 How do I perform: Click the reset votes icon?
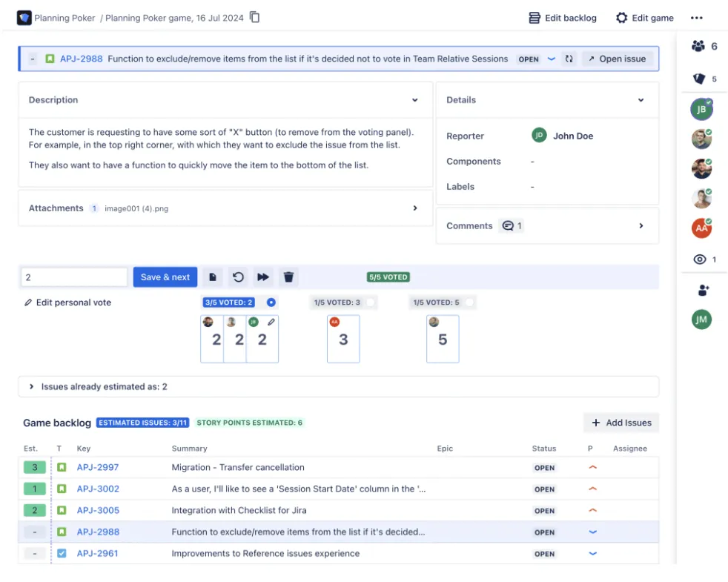pyautogui.click(x=238, y=277)
